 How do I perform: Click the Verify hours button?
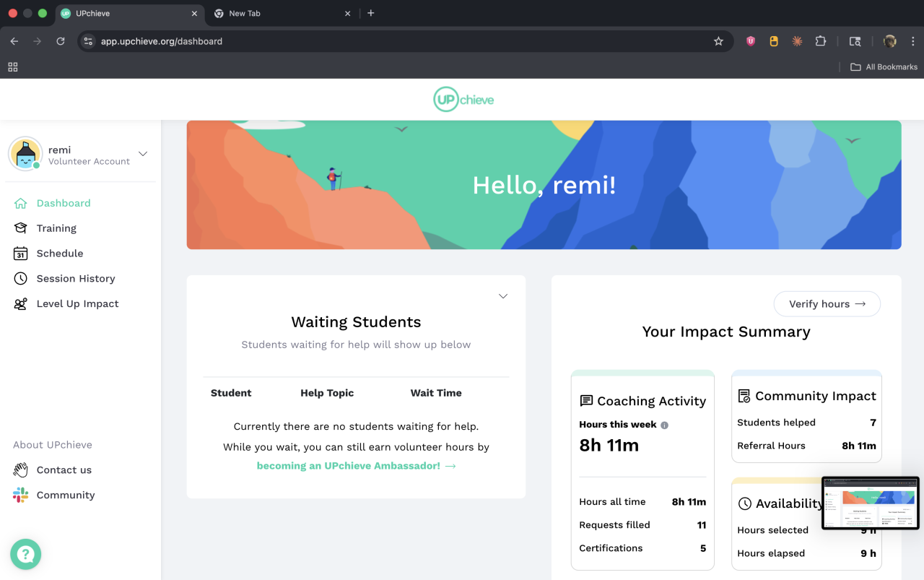click(x=827, y=304)
